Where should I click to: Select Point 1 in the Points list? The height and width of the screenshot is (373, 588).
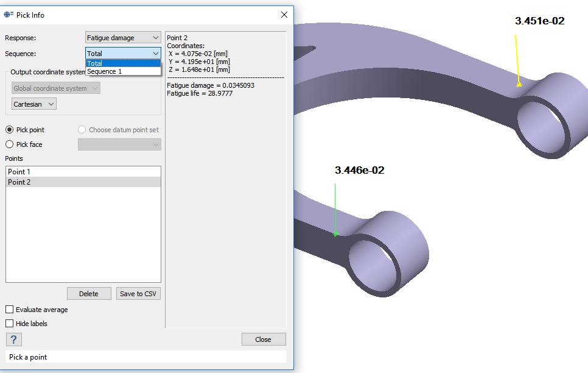coord(19,172)
